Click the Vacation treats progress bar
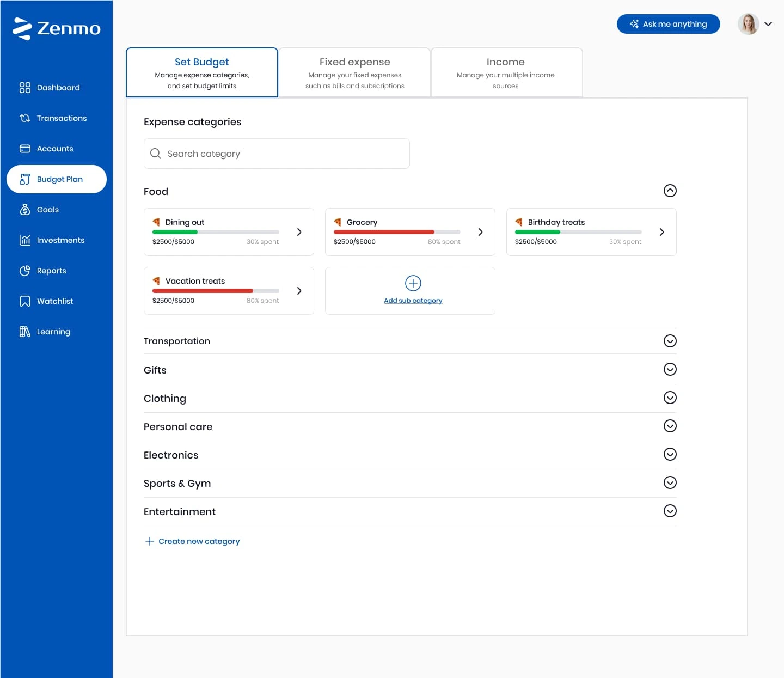Viewport: 784px width, 678px height. 216,291
